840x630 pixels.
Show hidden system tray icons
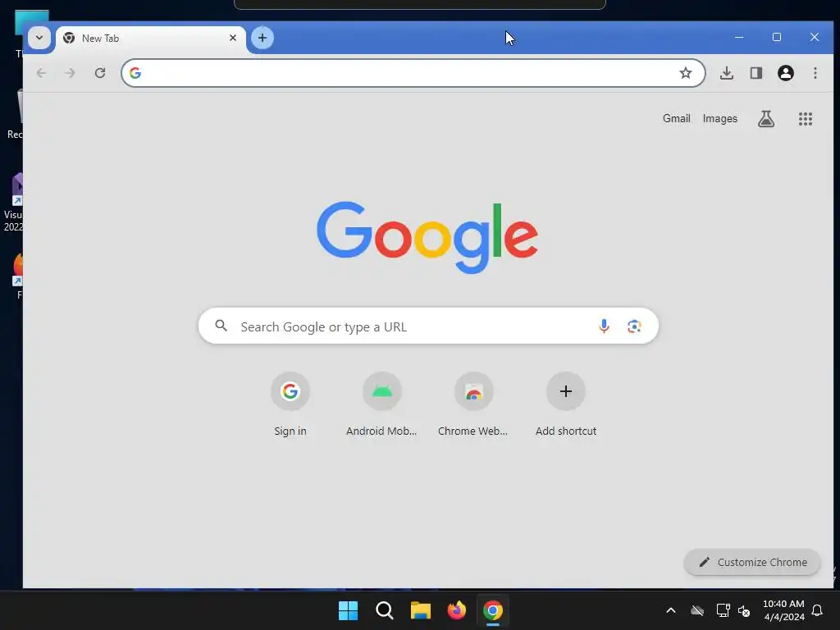(x=671, y=610)
